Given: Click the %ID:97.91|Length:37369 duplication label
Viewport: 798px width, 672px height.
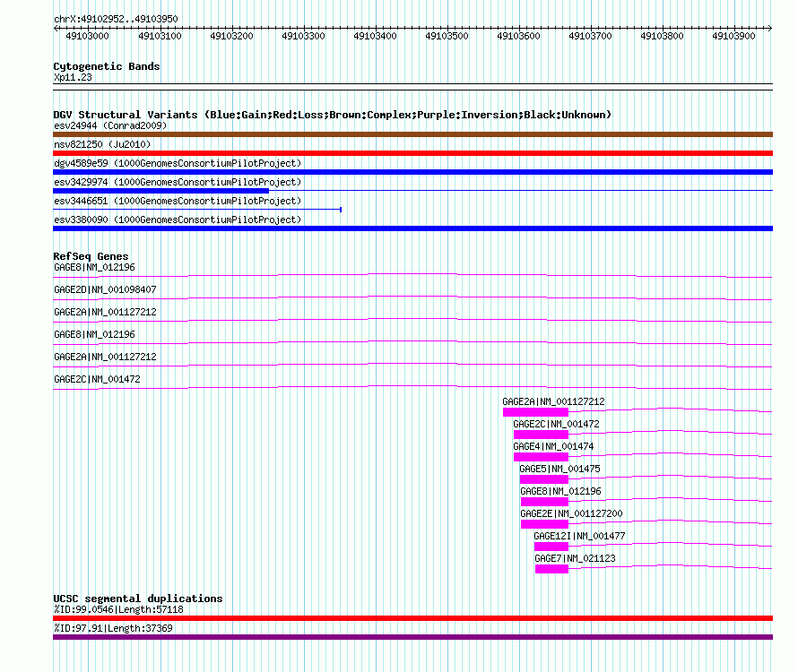Looking at the screenshot, I should click(x=114, y=628).
